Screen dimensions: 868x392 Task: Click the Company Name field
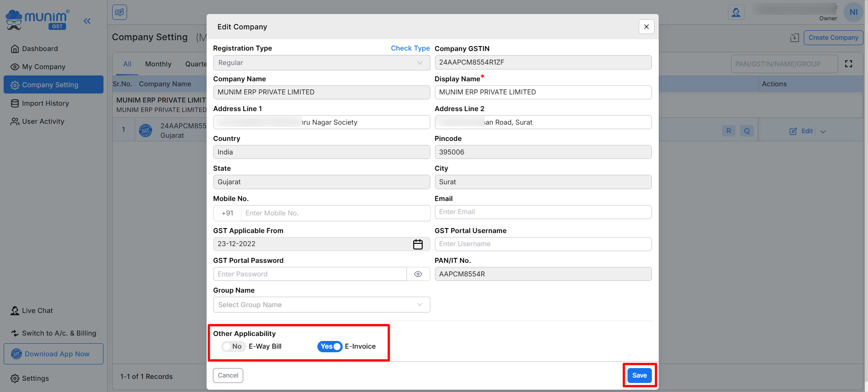[321, 92]
